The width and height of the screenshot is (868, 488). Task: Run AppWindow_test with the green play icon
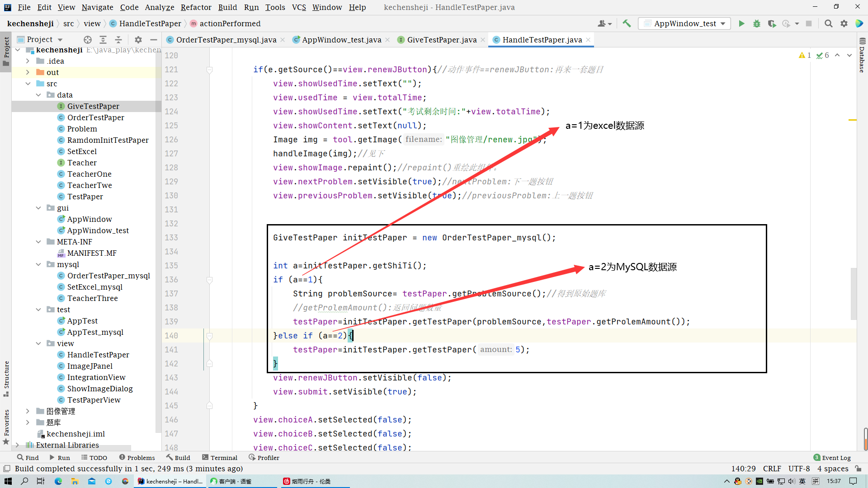point(741,23)
